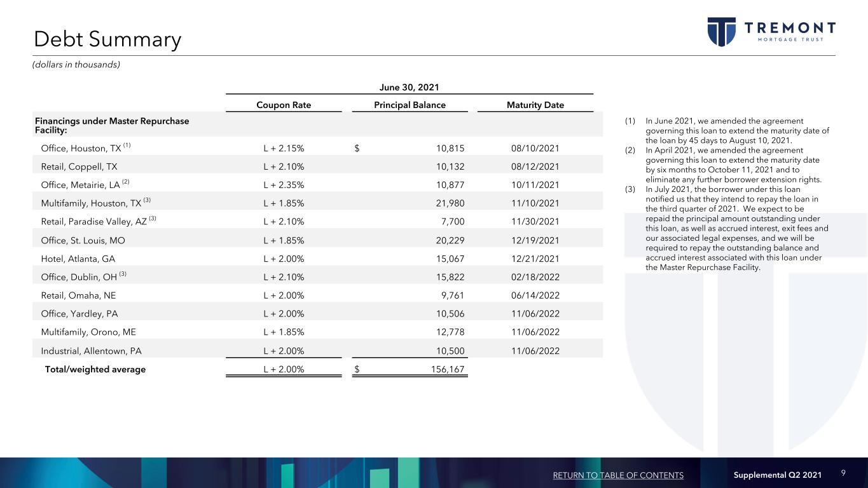The height and width of the screenshot is (488, 868).
Task: Click the Total/weighted average row label
Action: (95, 369)
